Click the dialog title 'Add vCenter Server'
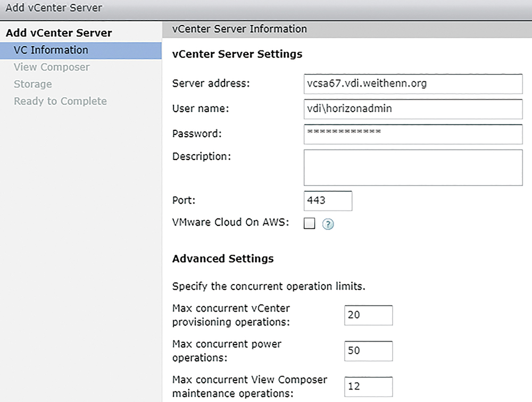This screenshot has width=532, height=402. (54, 8)
